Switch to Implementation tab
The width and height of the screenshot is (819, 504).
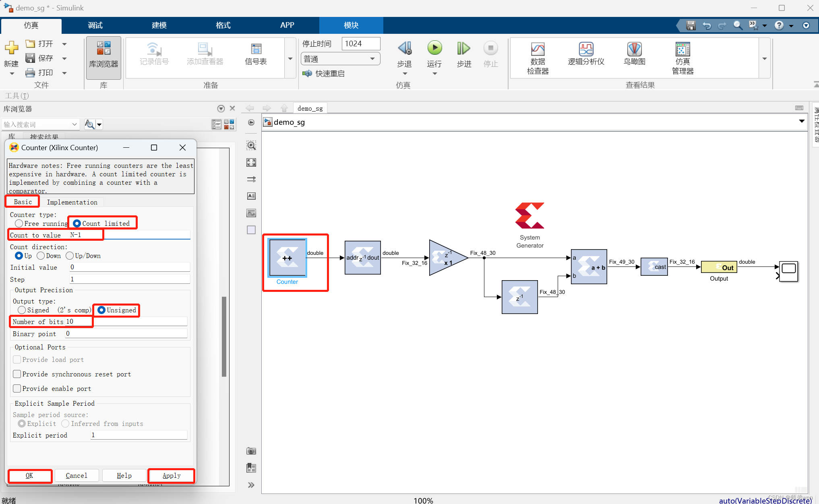(x=71, y=202)
